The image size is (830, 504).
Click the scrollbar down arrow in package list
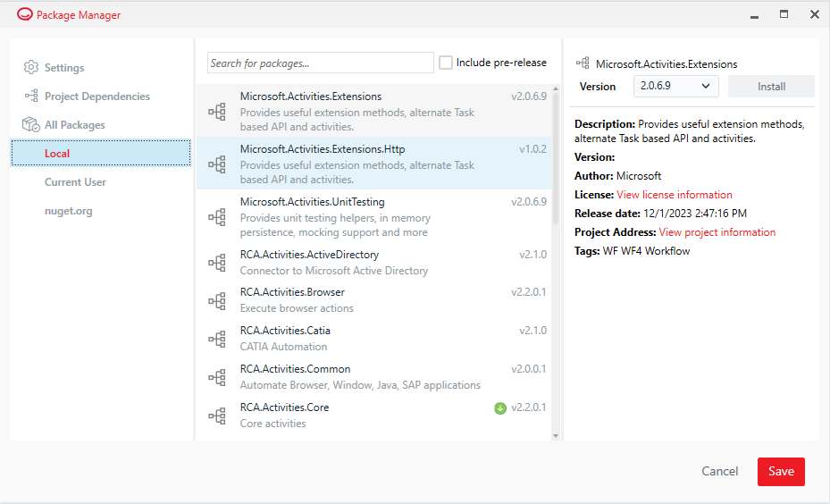click(x=556, y=436)
